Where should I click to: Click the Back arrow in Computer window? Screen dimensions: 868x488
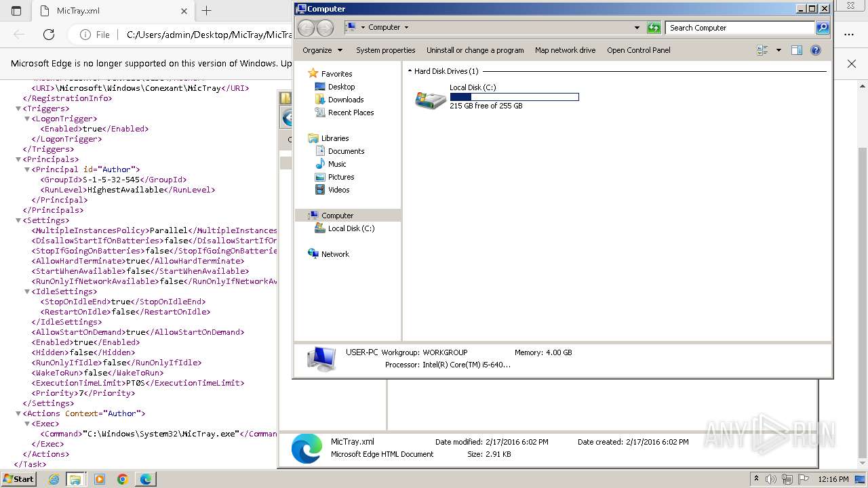(307, 28)
